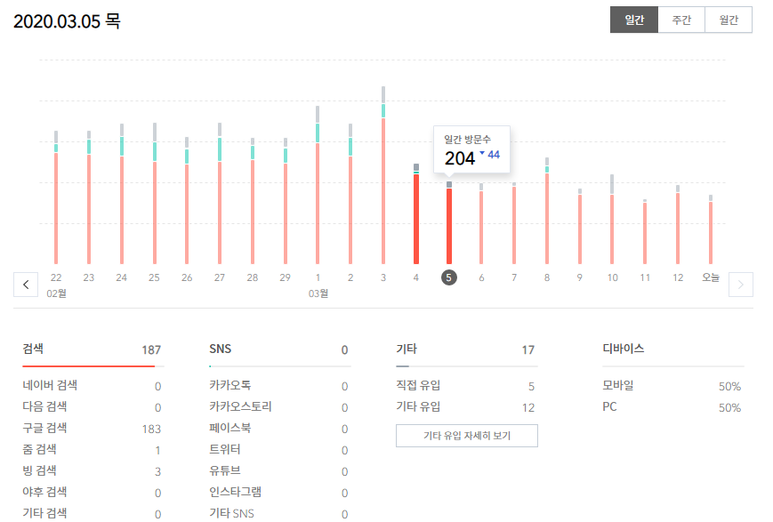Select the bar for March 1

pyautogui.click(x=317, y=185)
